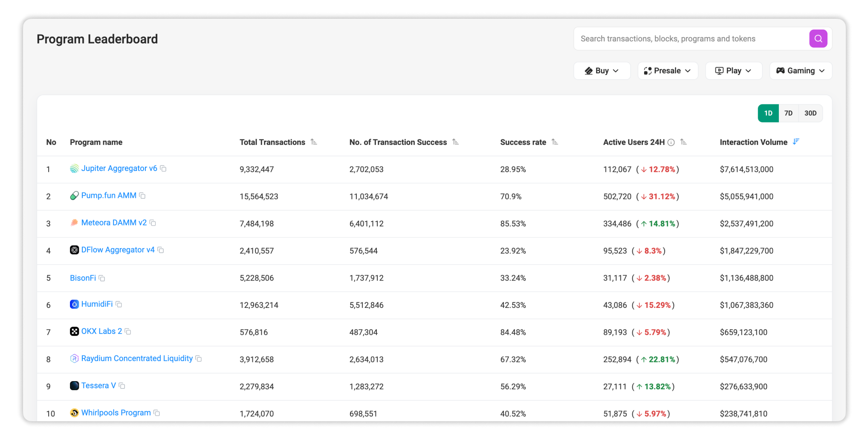
Task: Sort the Total Transactions column
Action: click(x=314, y=141)
